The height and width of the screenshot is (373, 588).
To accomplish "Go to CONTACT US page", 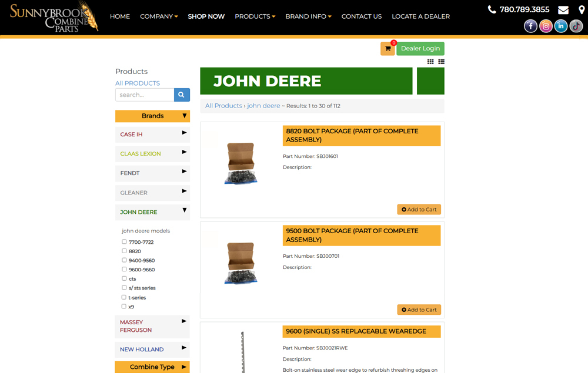I will (x=362, y=16).
